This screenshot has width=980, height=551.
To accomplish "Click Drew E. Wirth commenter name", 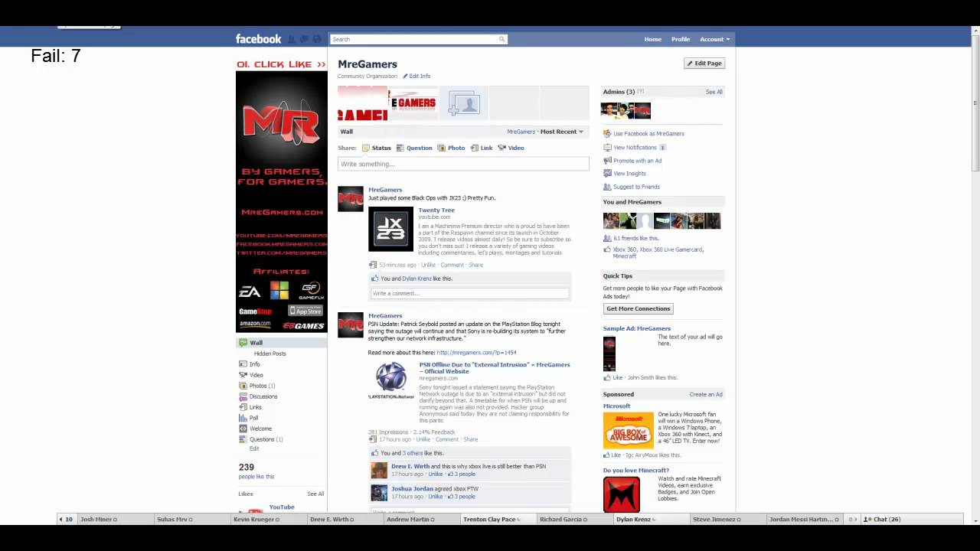I will click(x=410, y=466).
